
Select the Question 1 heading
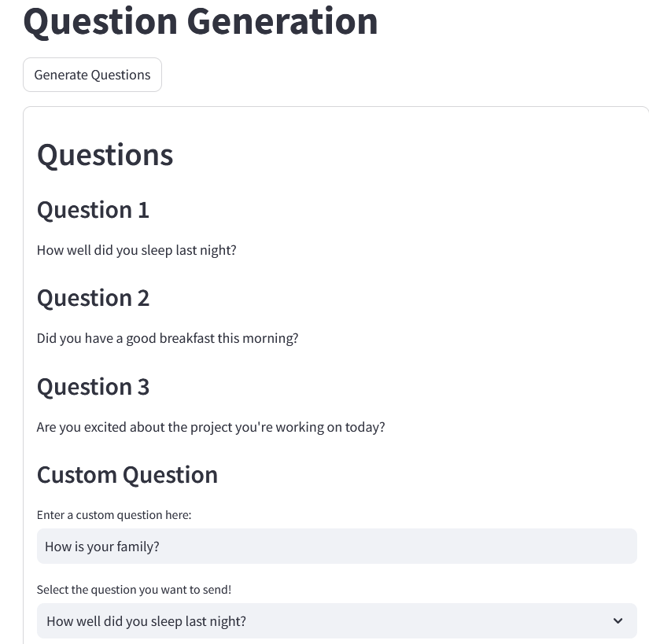[93, 210]
